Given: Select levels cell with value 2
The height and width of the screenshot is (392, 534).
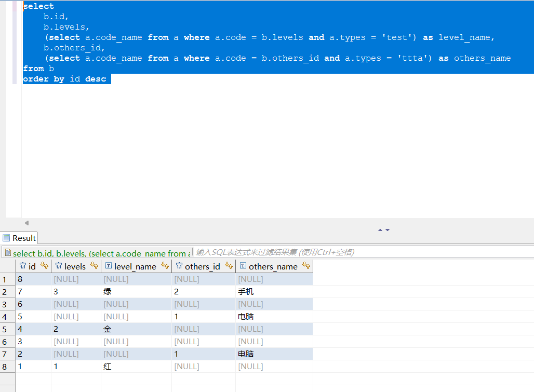Looking at the screenshot, I should click(x=76, y=329).
